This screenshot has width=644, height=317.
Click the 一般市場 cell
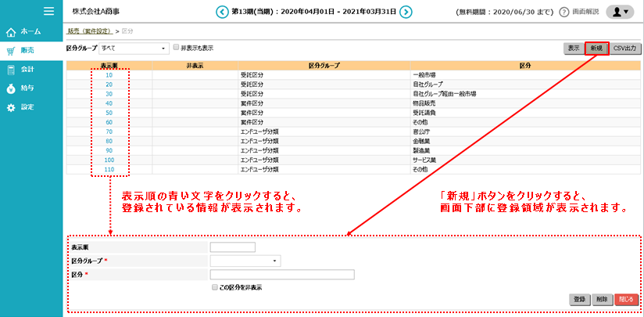pos(525,75)
